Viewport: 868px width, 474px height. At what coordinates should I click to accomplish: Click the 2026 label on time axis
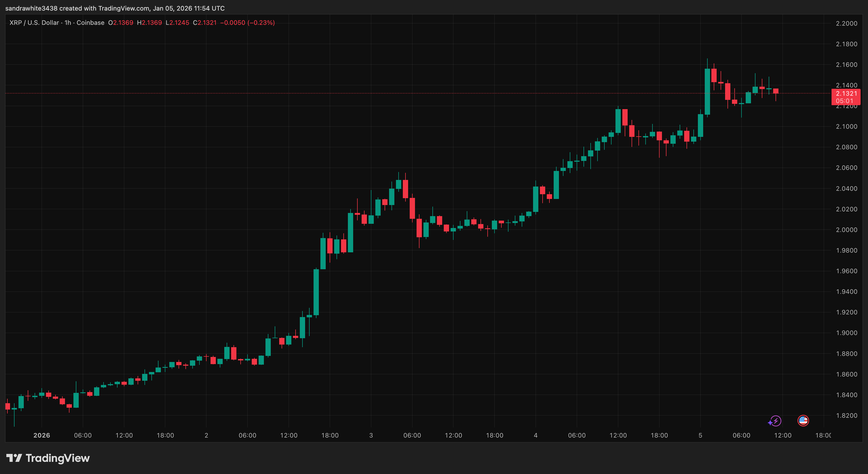click(42, 435)
